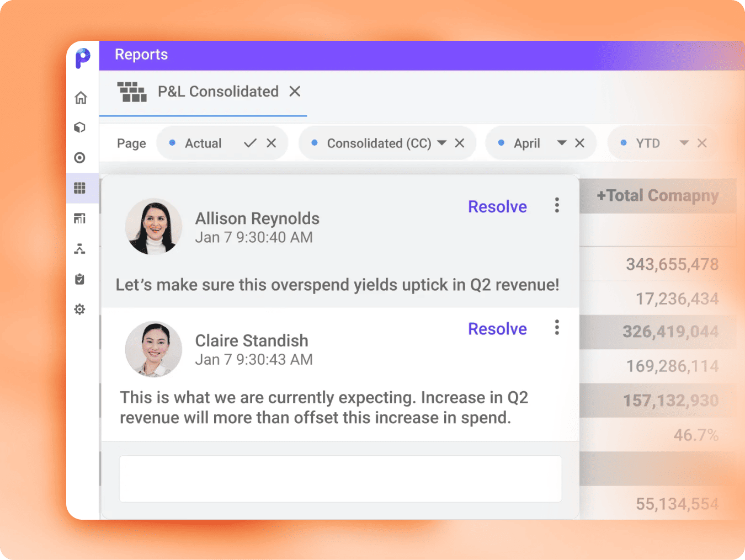Click the Claire Standish name

(252, 341)
